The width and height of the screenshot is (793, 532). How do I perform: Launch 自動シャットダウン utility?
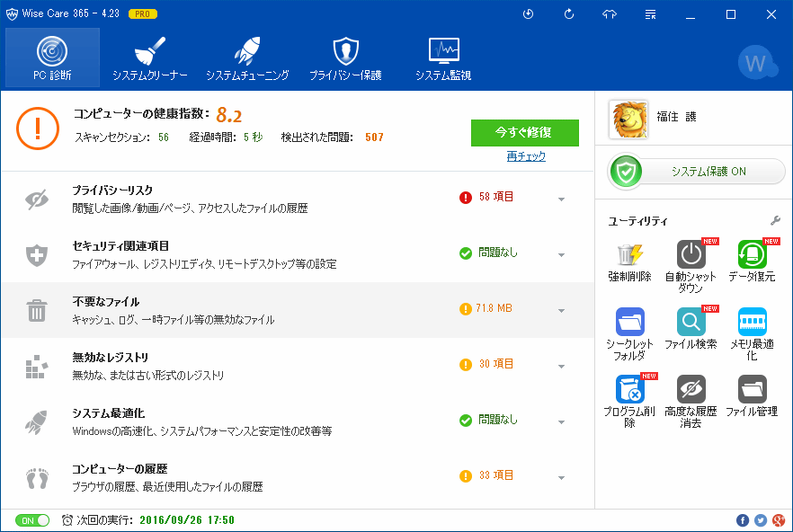tap(691, 267)
